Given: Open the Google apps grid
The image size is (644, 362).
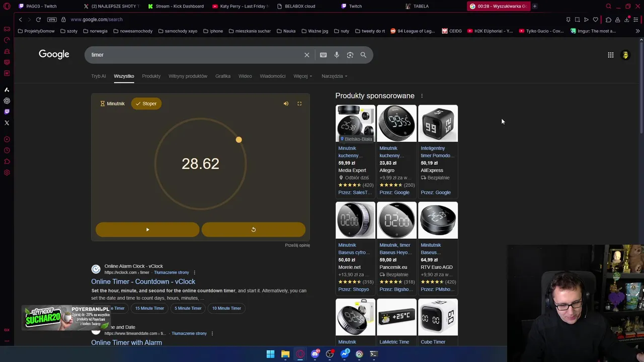Looking at the screenshot, I should coord(611,55).
